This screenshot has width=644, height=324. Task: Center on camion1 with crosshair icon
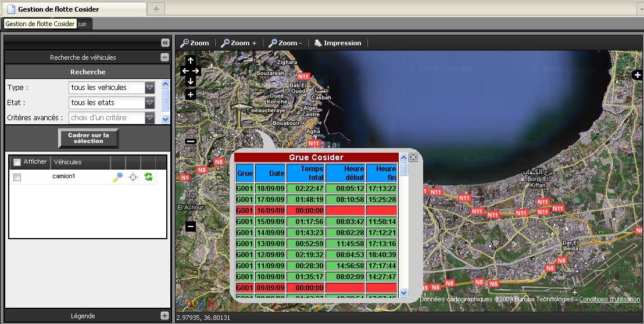click(x=133, y=177)
